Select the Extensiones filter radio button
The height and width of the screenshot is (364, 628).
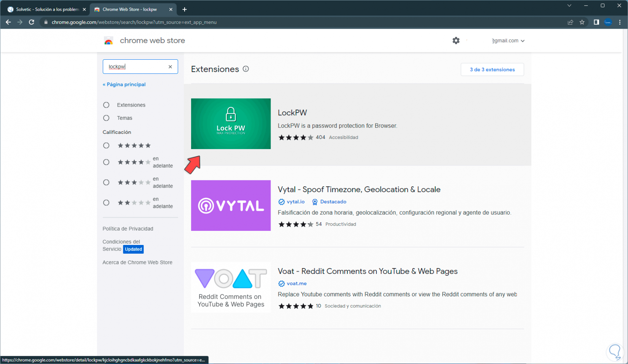click(x=106, y=105)
